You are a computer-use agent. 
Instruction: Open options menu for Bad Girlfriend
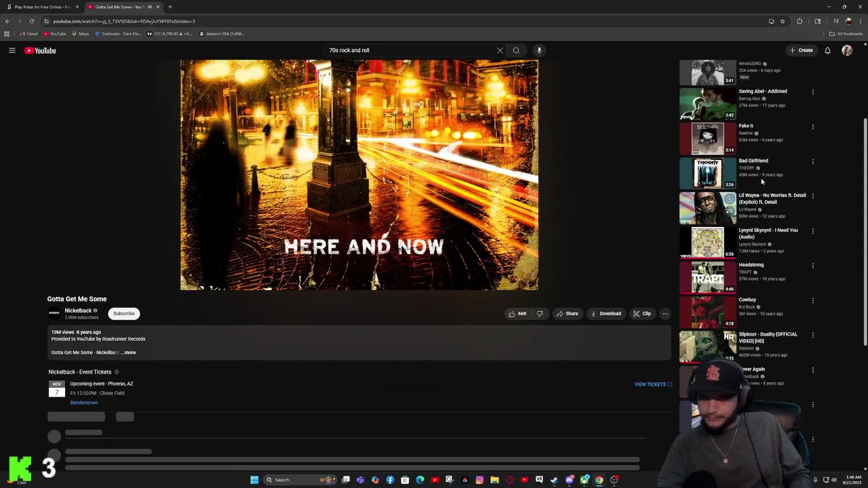point(813,162)
